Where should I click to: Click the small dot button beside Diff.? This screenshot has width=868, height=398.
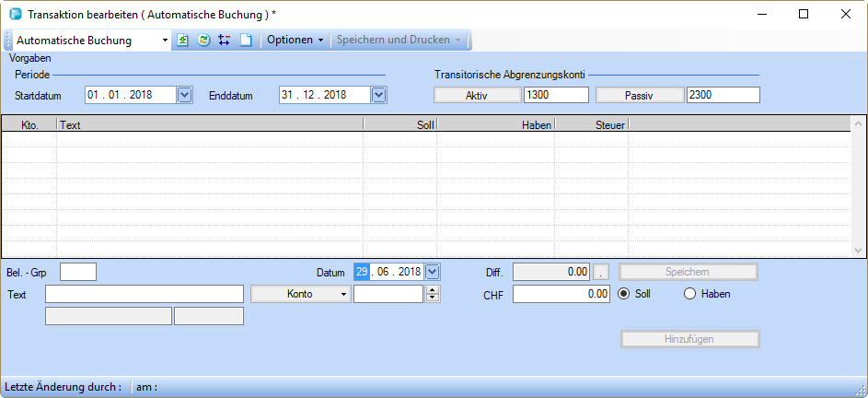[x=602, y=272]
